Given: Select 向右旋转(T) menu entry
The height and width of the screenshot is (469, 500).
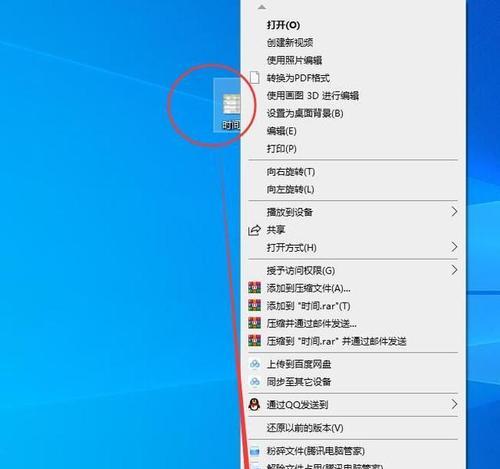Looking at the screenshot, I should 291,172.
